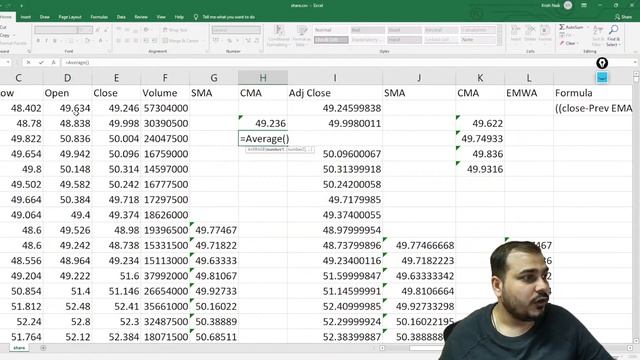Screen dimensions: 640x360
Task: Apply the Check Cell style
Action: point(331,40)
